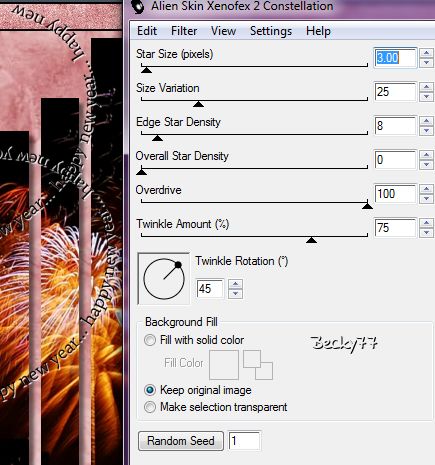
Task: Increase Star Size with up arrow
Action: tap(426, 53)
